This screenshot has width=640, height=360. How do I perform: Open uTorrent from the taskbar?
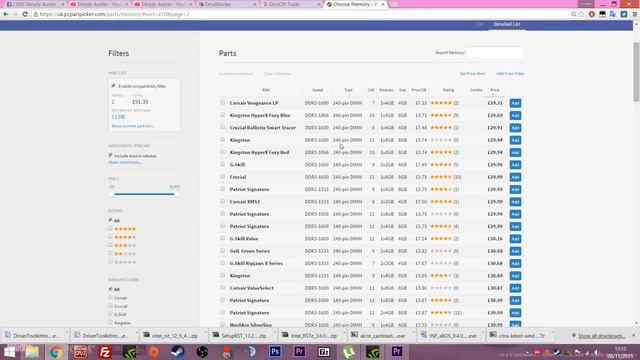pos(348,351)
